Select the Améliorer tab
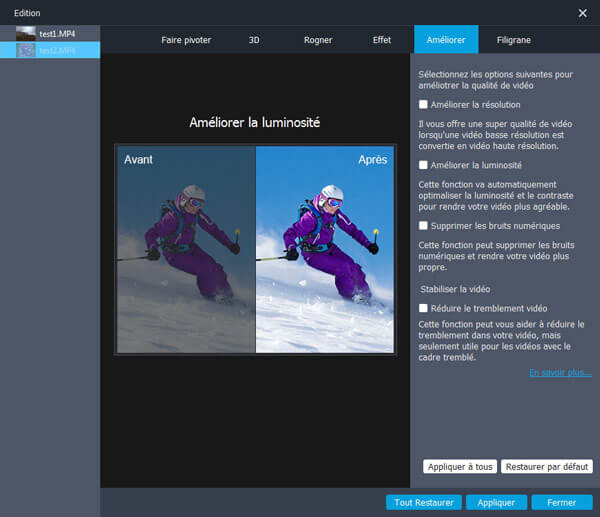Screen dimensions: 600x517 [446, 41]
